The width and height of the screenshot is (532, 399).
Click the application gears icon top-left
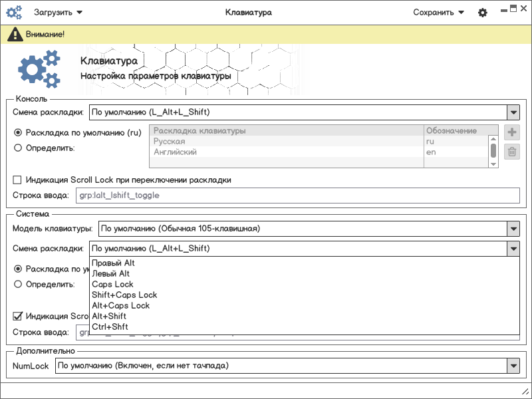point(14,13)
